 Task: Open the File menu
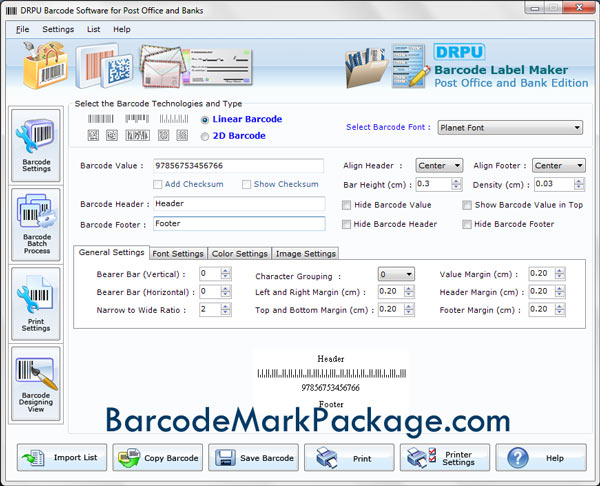tap(23, 29)
